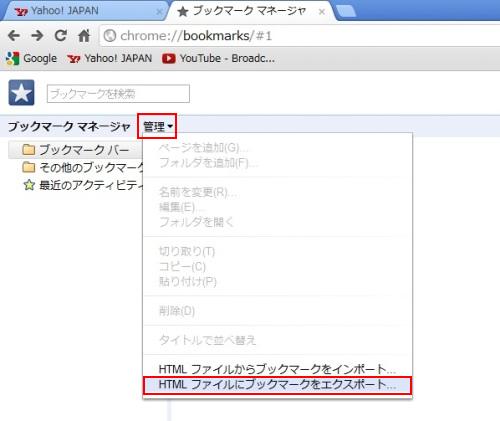Close the ブックマーク マネージャ tab
Screen dimensions: 500x421
pyautogui.click(x=322, y=12)
